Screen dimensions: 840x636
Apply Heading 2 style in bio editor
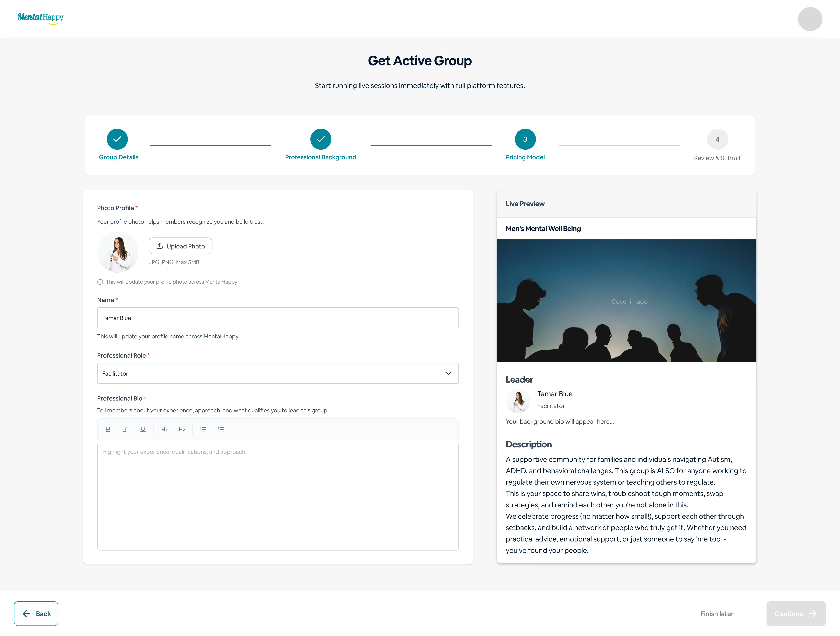(x=182, y=429)
